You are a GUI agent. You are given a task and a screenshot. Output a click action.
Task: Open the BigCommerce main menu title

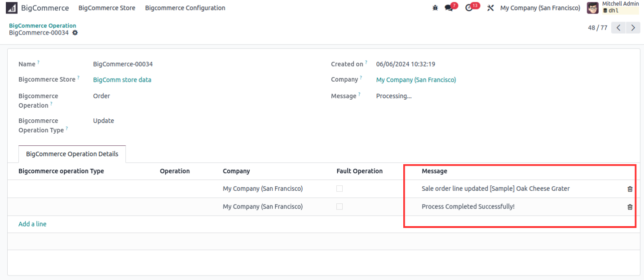45,8
